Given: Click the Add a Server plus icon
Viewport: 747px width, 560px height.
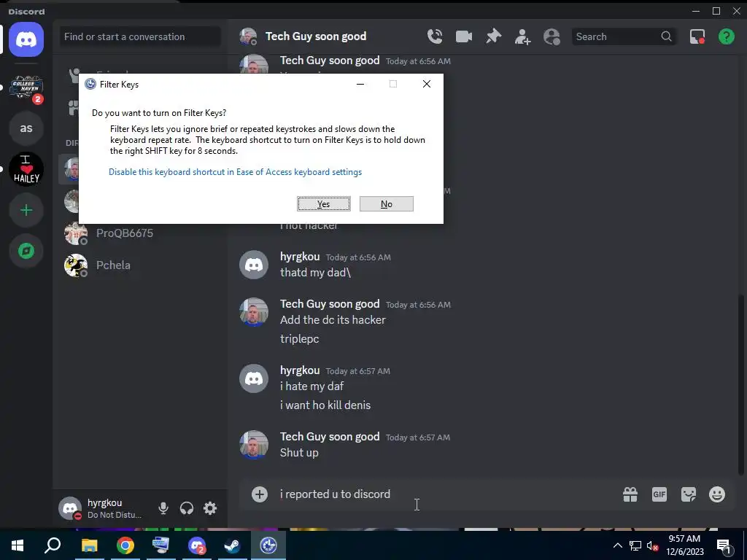Looking at the screenshot, I should pyautogui.click(x=26, y=210).
